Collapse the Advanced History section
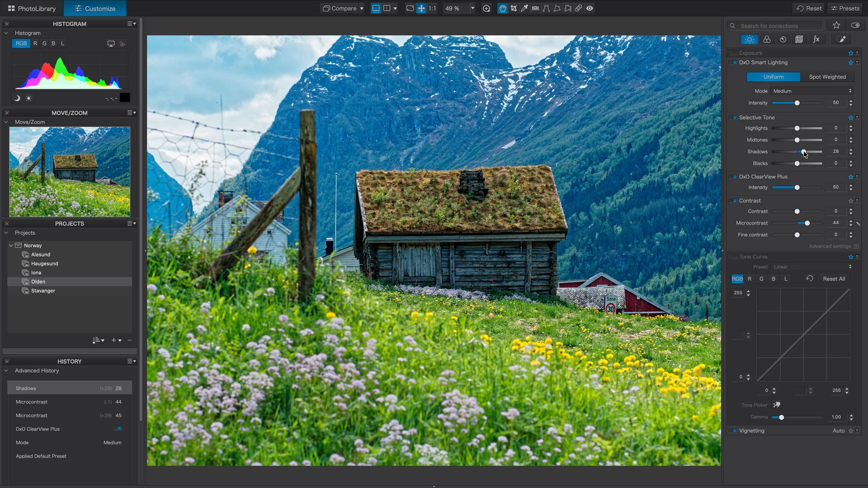Viewport: 868px width, 488px height. pos(6,371)
